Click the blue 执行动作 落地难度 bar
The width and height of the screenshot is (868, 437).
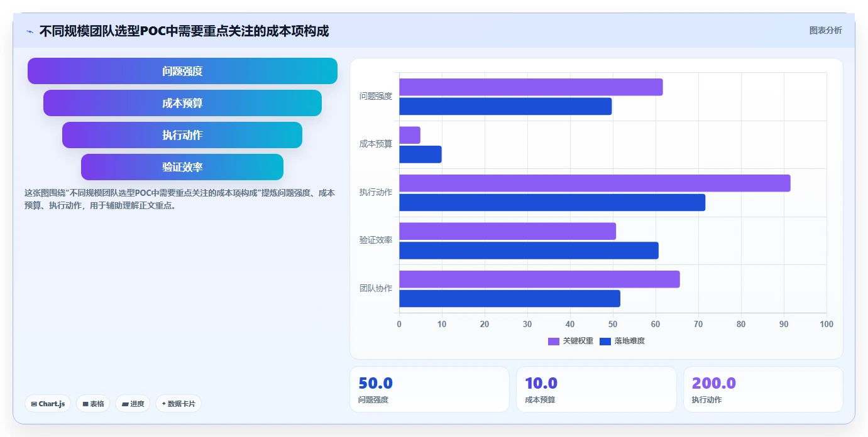pos(552,203)
